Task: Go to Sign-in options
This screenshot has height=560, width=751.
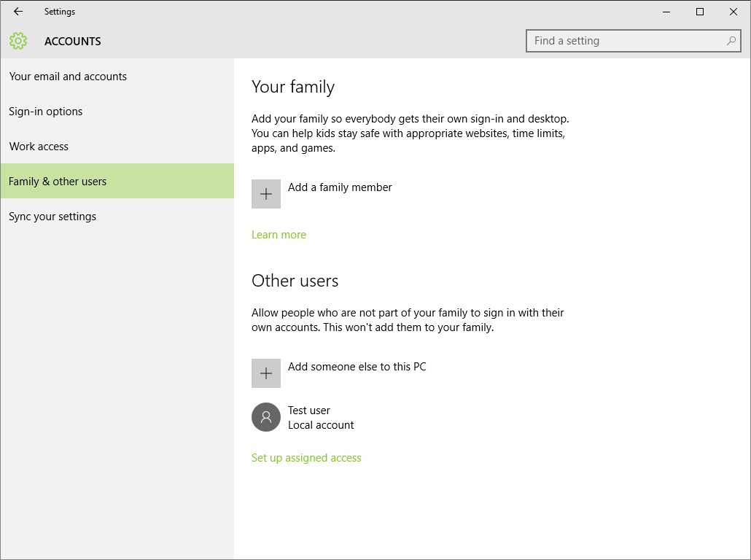Action: pyautogui.click(x=46, y=112)
